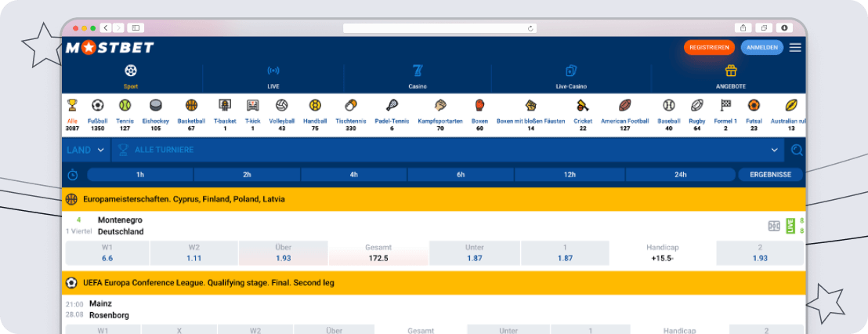Screen dimensions: 868x334
Task: Open the Rugby category
Action: 697,115
